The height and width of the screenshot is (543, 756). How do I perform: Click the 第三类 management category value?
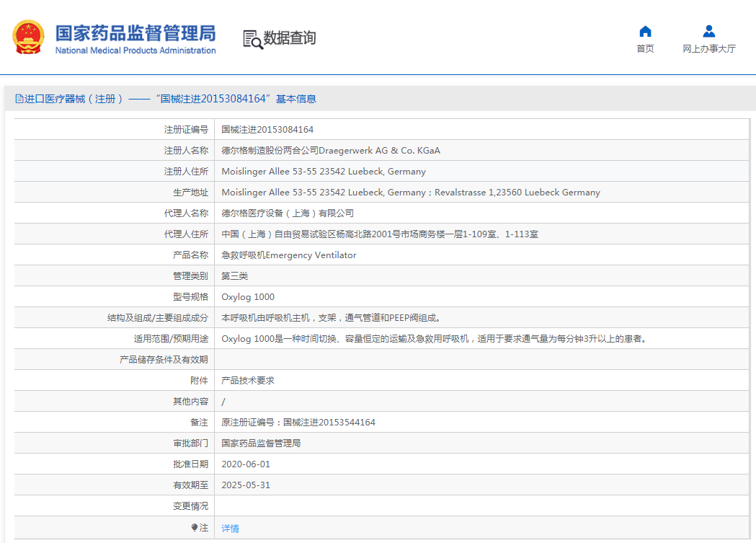[235, 276]
